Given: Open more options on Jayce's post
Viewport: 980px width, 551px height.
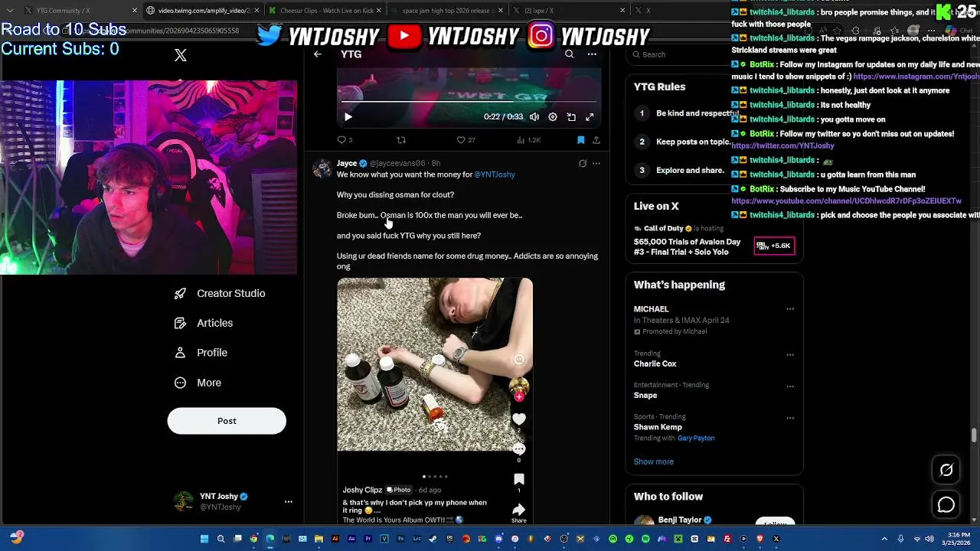Looking at the screenshot, I should [596, 163].
